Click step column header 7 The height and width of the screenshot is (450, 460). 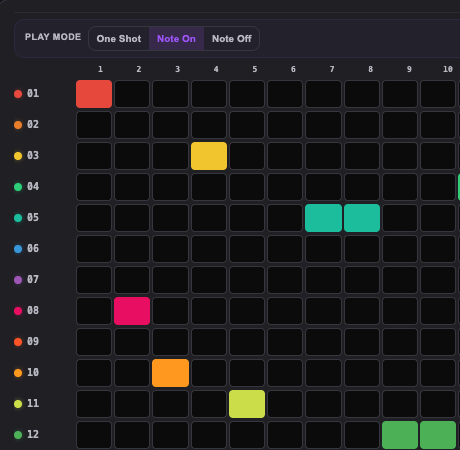click(332, 69)
